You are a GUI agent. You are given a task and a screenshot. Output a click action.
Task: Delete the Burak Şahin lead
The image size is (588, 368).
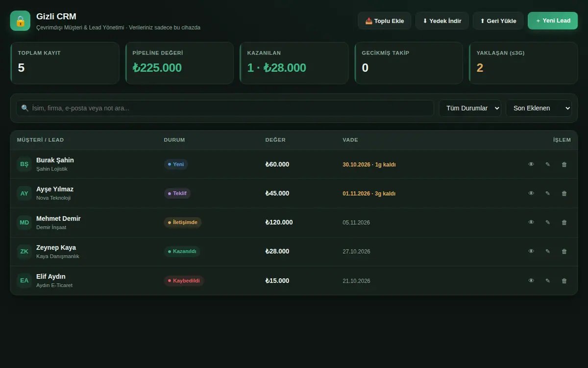pos(564,164)
